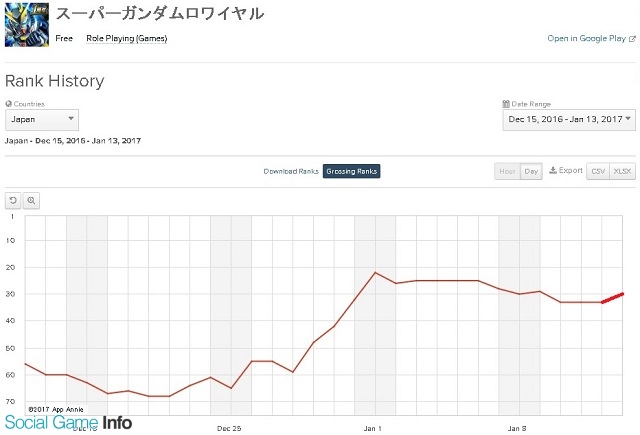Click the arrow on the date range selector
Viewport: 640px width, 435px height.
point(628,119)
